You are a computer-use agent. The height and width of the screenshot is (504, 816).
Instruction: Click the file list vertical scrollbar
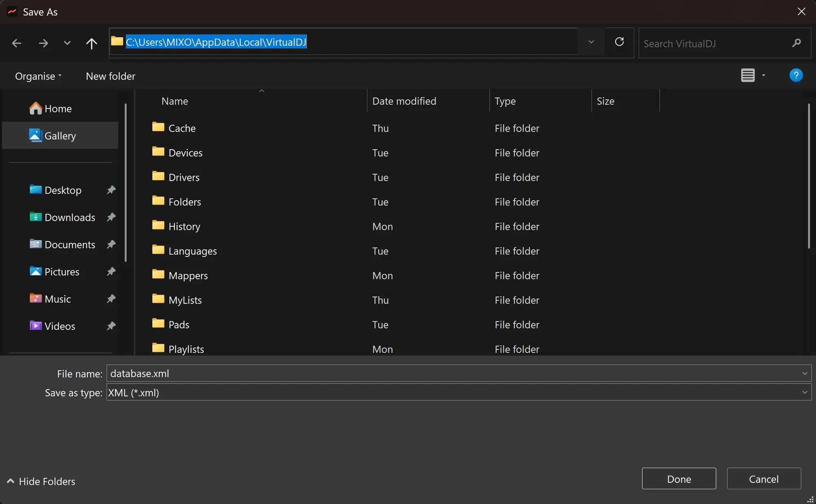click(x=809, y=176)
